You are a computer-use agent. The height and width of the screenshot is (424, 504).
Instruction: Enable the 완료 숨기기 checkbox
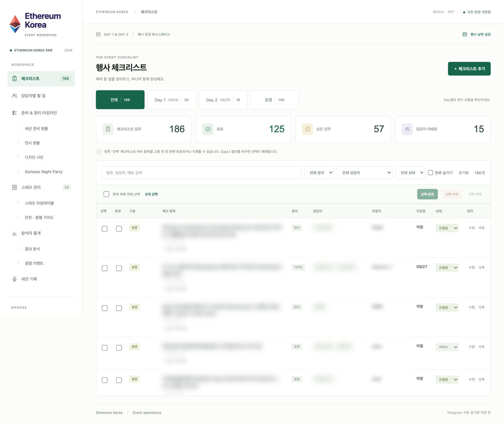tap(430, 173)
